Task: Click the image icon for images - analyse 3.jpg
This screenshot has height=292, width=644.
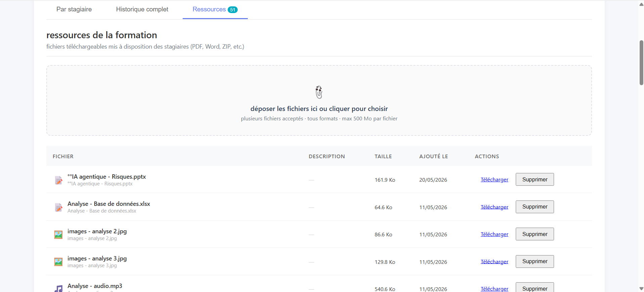Action: (x=58, y=262)
